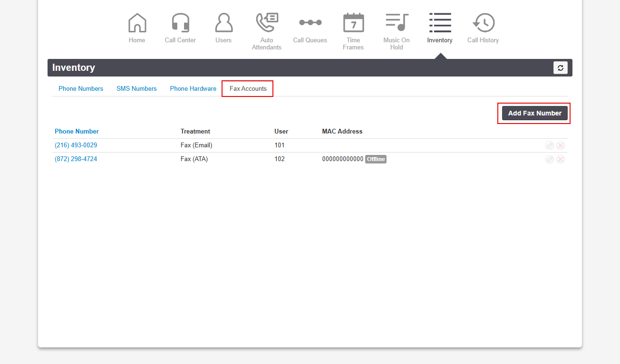
Task: Open the Auto Attendants icon
Action: coord(267,23)
